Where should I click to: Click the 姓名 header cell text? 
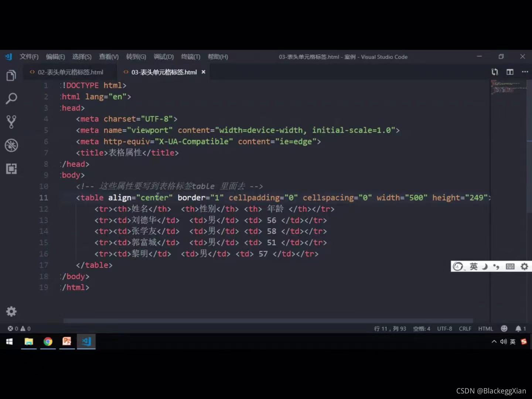click(x=140, y=209)
